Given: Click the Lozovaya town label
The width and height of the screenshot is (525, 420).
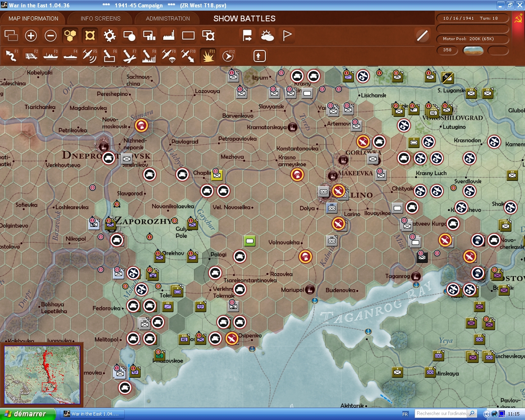Looking at the screenshot, I should (207, 91).
